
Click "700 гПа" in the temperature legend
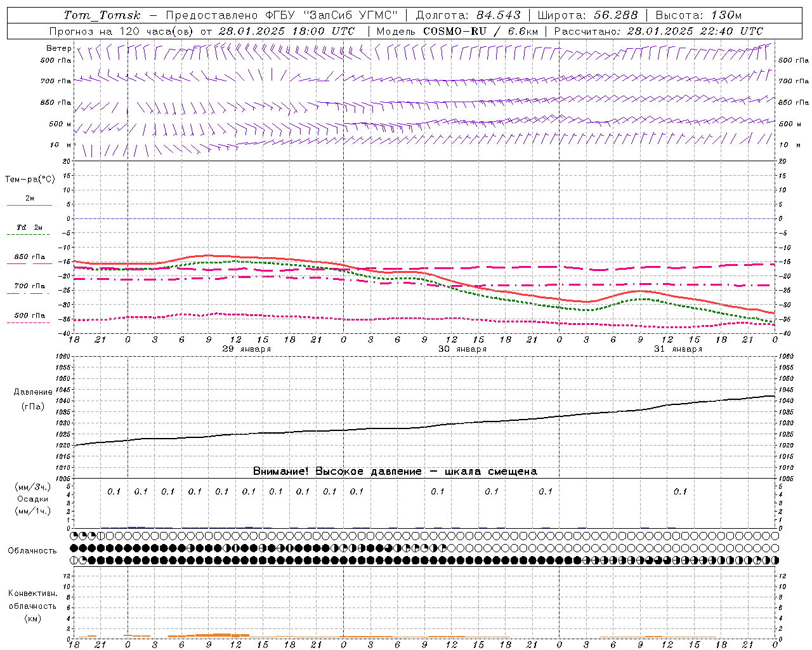pos(30,286)
